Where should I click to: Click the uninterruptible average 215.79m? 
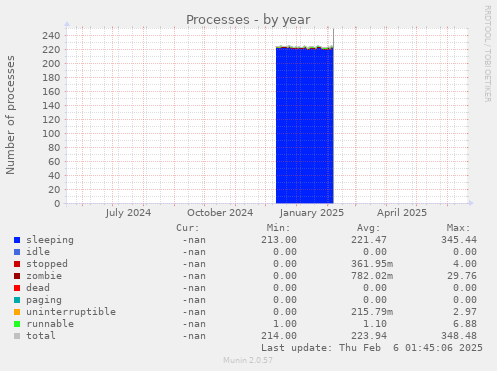click(372, 312)
